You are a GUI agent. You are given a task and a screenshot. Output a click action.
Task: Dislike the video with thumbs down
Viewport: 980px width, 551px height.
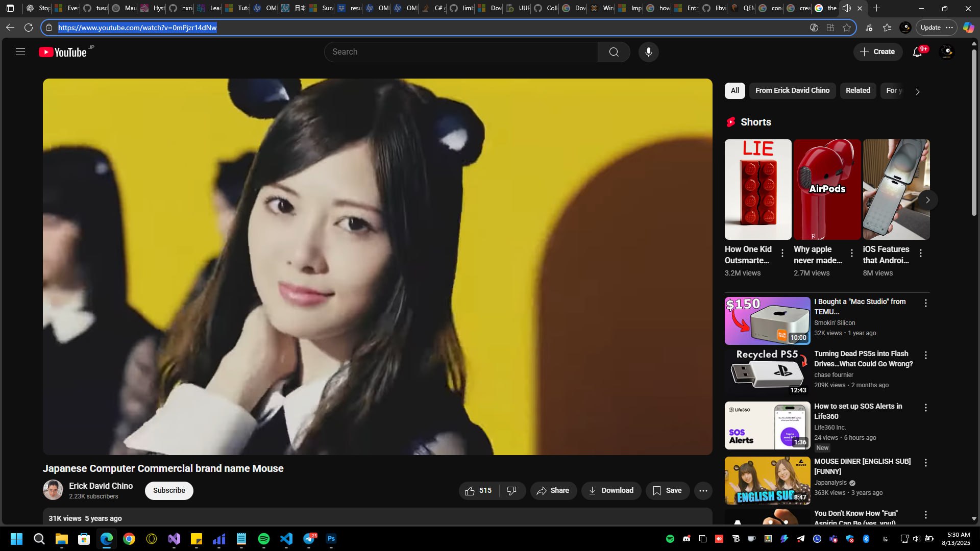[x=511, y=490]
